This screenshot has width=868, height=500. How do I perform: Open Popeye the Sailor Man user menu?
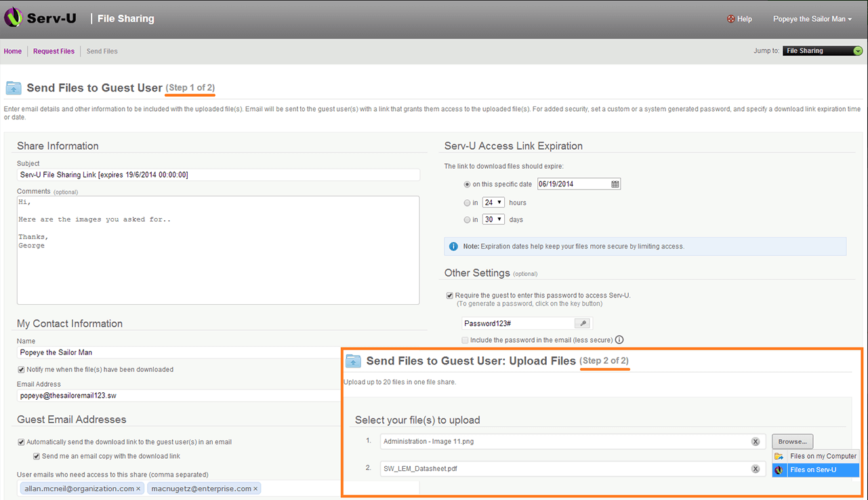812,19
